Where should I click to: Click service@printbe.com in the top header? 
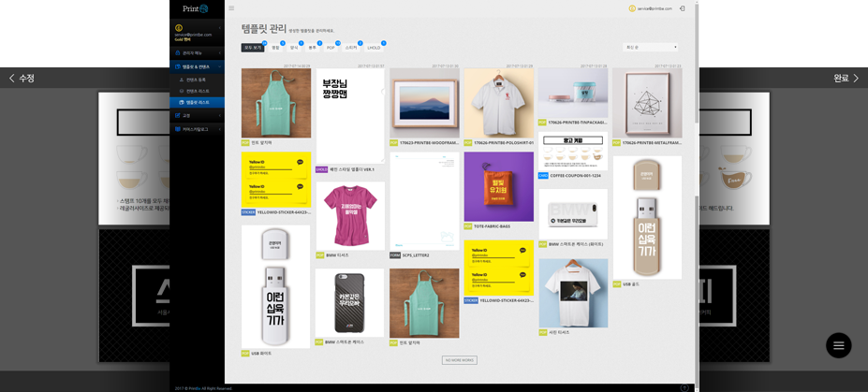point(655,8)
